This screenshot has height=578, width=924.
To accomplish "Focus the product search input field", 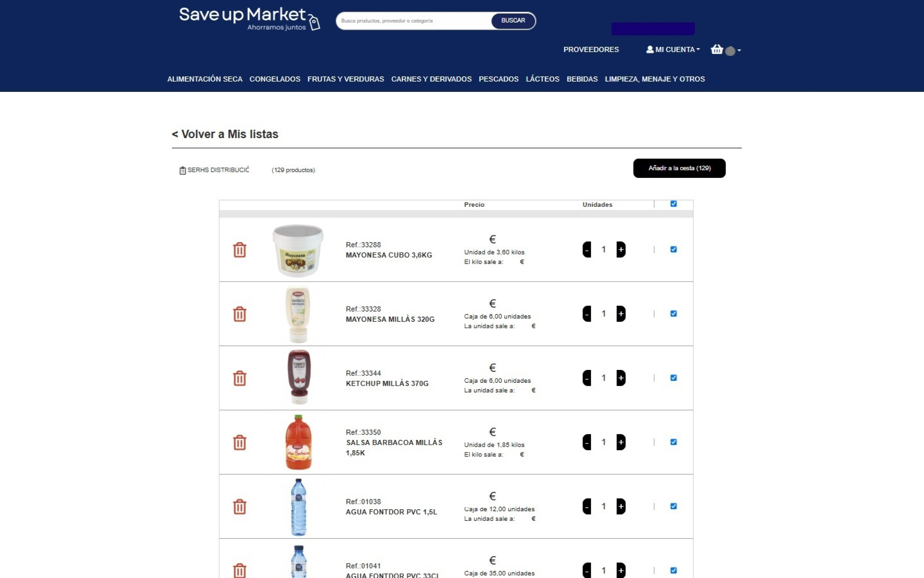I will point(414,21).
